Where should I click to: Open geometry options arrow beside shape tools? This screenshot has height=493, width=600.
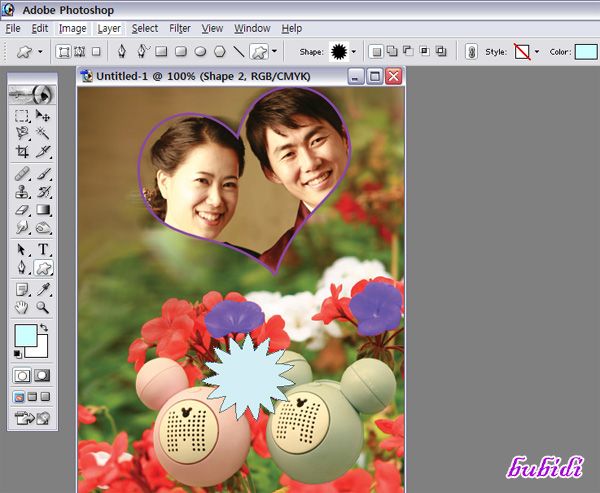(x=274, y=51)
